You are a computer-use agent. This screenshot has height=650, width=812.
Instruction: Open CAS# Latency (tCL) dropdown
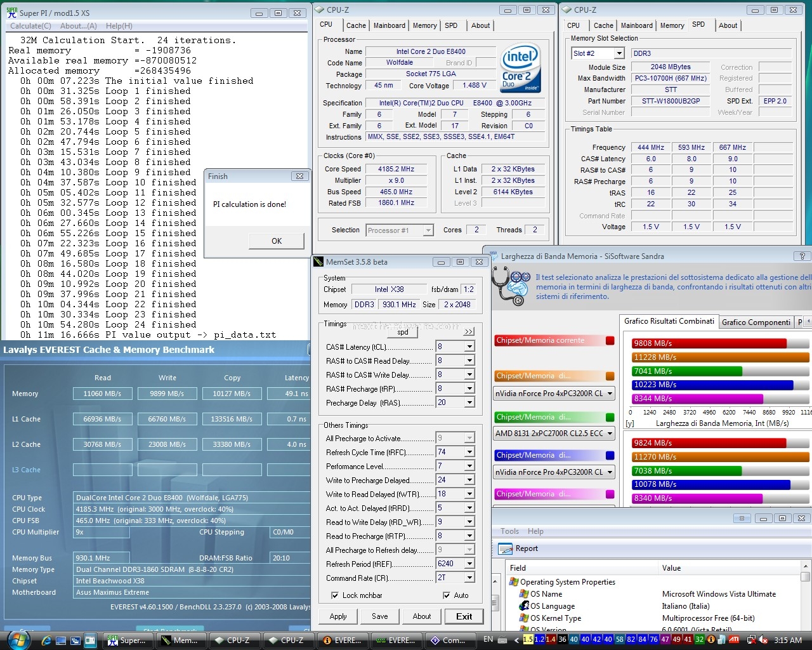pyautogui.click(x=469, y=347)
